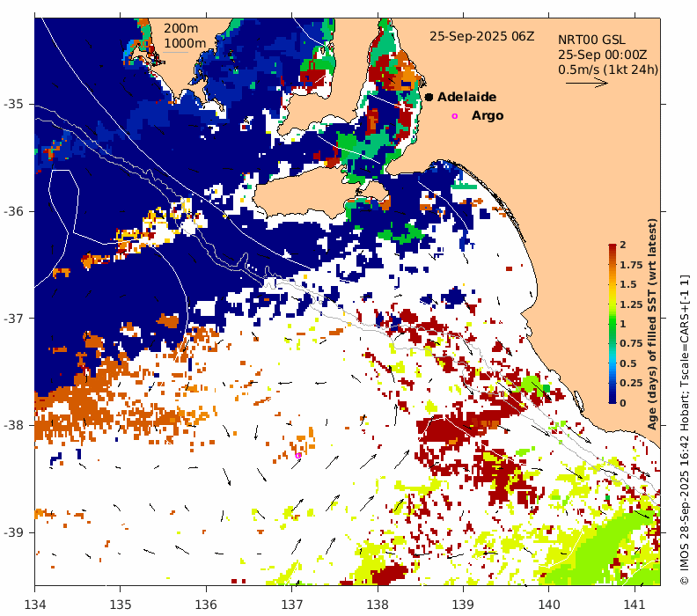The height and width of the screenshot is (616, 697).
Task: Click the 1000m isobath legend label
Action: [x=185, y=43]
